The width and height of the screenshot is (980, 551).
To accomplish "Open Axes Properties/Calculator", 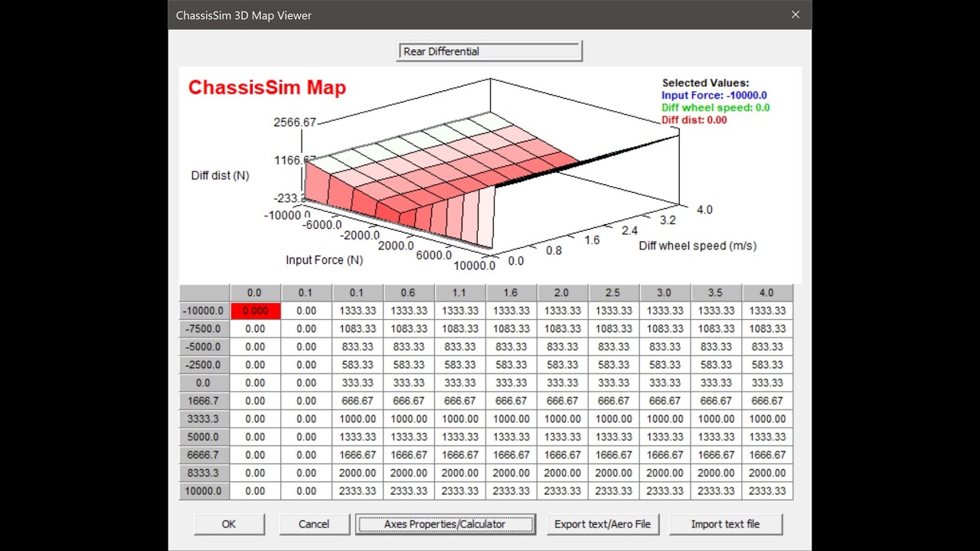I will coord(446,524).
